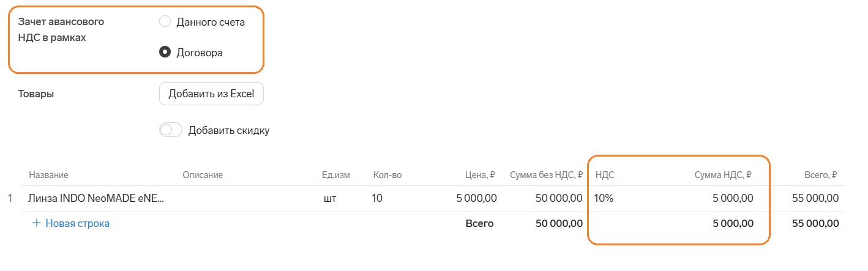Click the quantity field showing 10

377,198
